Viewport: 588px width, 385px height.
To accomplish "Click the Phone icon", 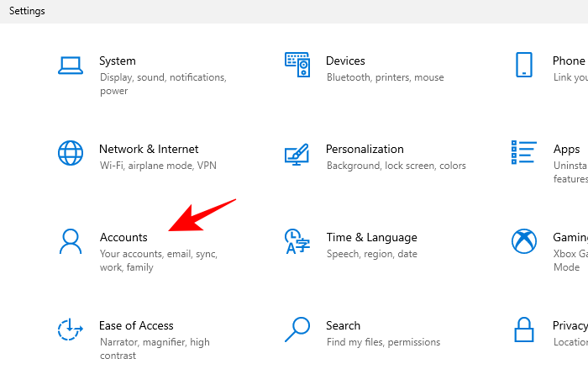I will [524, 65].
